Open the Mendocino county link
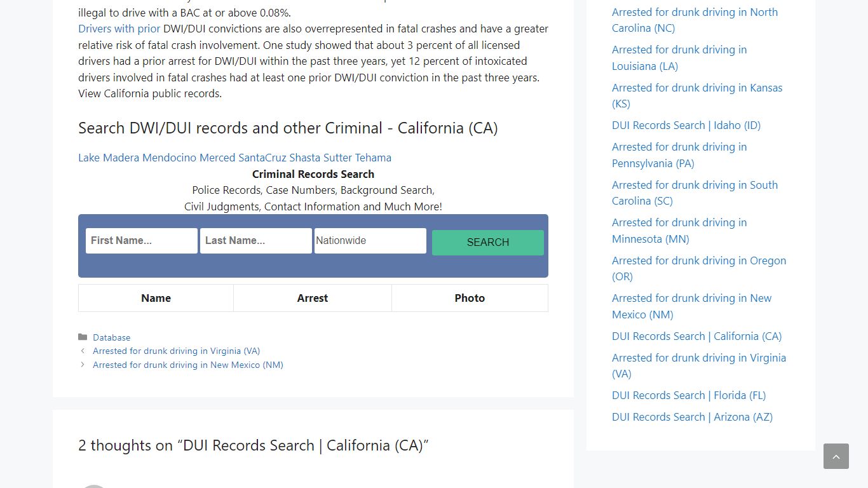This screenshot has height=488, width=868. click(x=169, y=158)
